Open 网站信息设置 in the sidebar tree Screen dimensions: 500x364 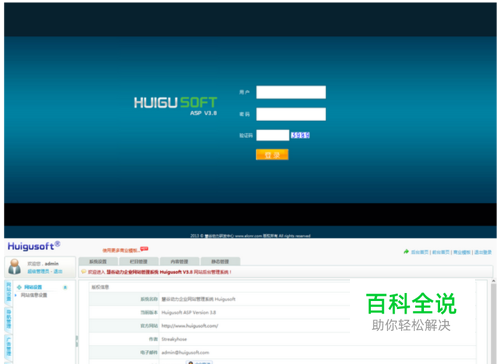point(34,295)
